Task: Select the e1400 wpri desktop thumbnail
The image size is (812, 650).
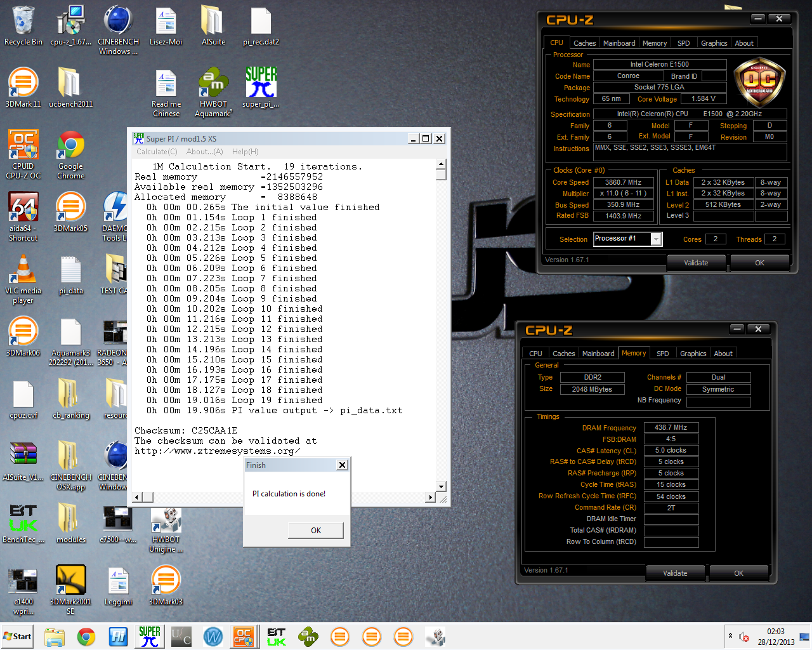Action: point(23,590)
